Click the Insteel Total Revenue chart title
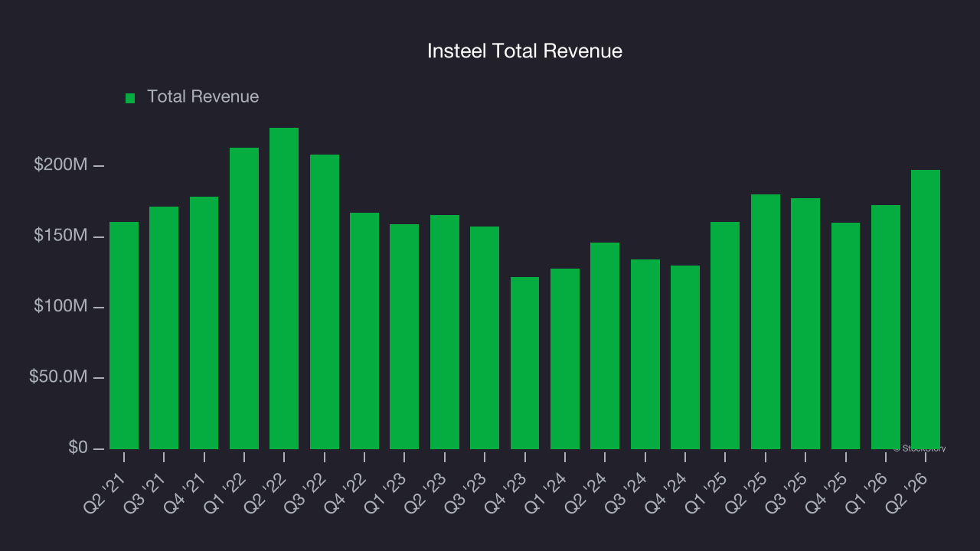 point(524,51)
